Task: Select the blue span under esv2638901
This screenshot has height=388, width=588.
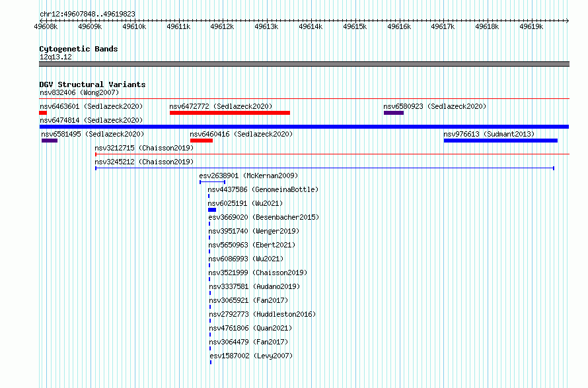Action: (x=212, y=182)
